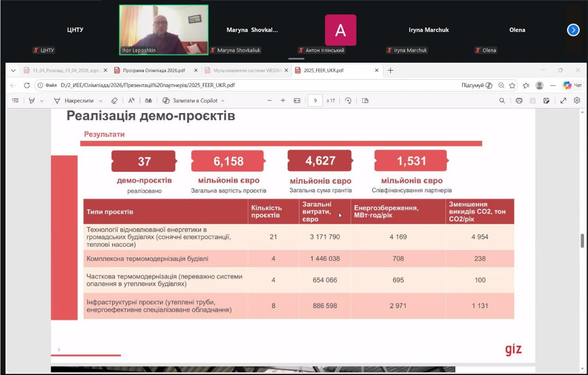Toggle page view layout mode
Screen dimensions: 588x375
[365, 100]
